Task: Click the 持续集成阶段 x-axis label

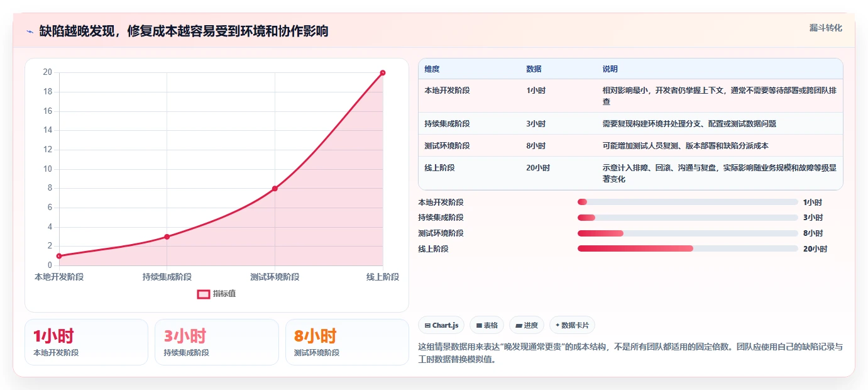Action: click(167, 277)
